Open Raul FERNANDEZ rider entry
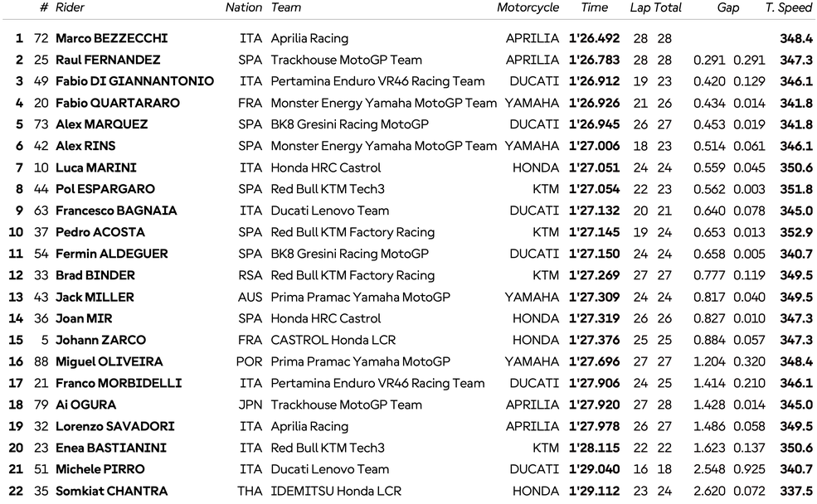The width and height of the screenshot is (817, 504). (x=108, y=60)
